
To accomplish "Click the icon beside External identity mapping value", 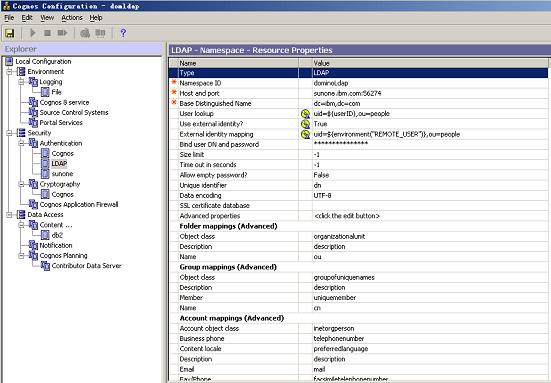I will coord(305,134).
